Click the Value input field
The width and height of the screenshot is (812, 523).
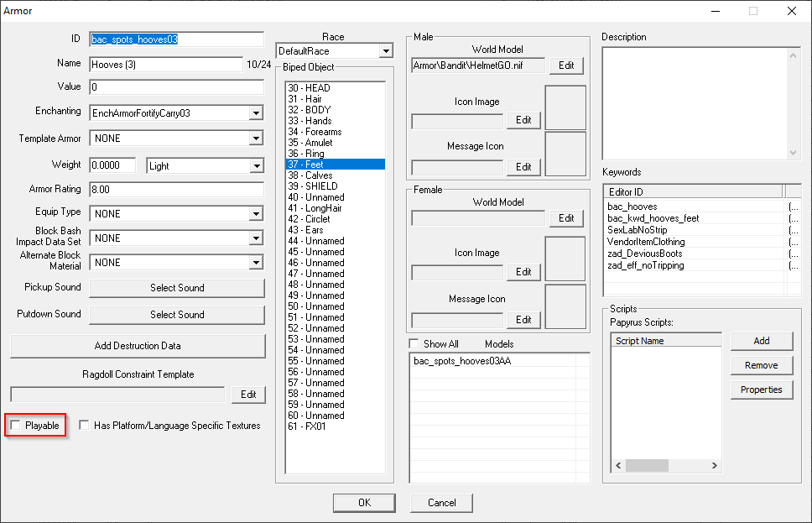[x=177, y=87]
